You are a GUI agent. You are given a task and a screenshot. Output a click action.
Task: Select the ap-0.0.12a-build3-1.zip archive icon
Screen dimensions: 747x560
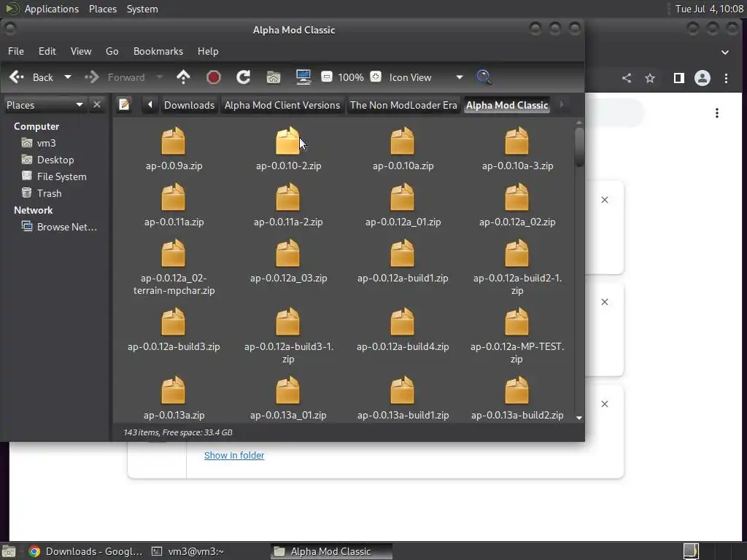tap(287, 322)
